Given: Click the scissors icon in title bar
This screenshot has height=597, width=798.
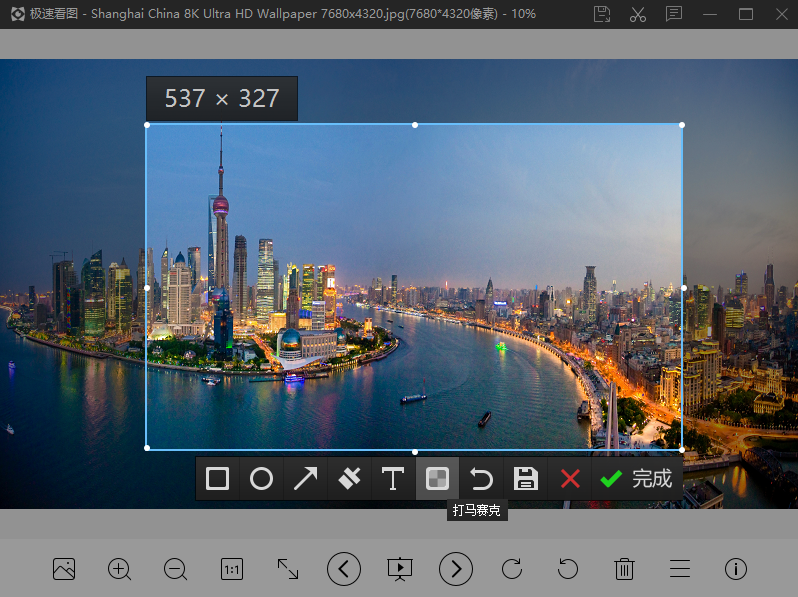Looking at the screenshot, I should 638,14.
